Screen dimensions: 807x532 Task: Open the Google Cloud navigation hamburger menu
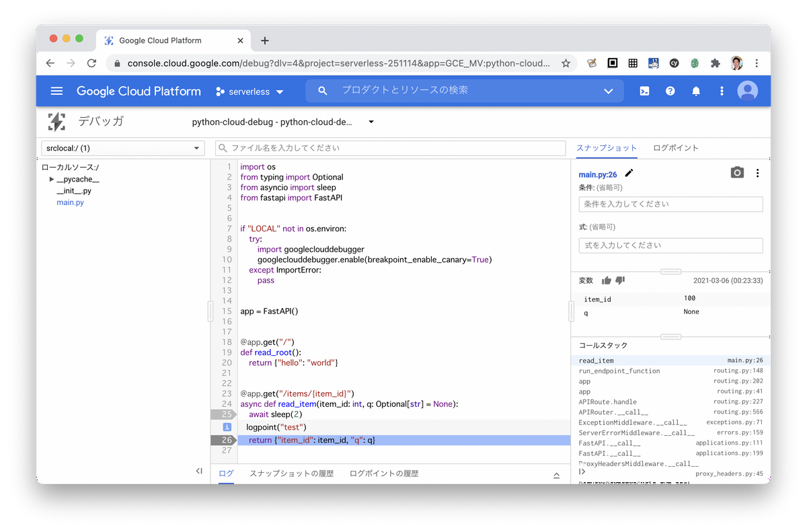[56, 91]
